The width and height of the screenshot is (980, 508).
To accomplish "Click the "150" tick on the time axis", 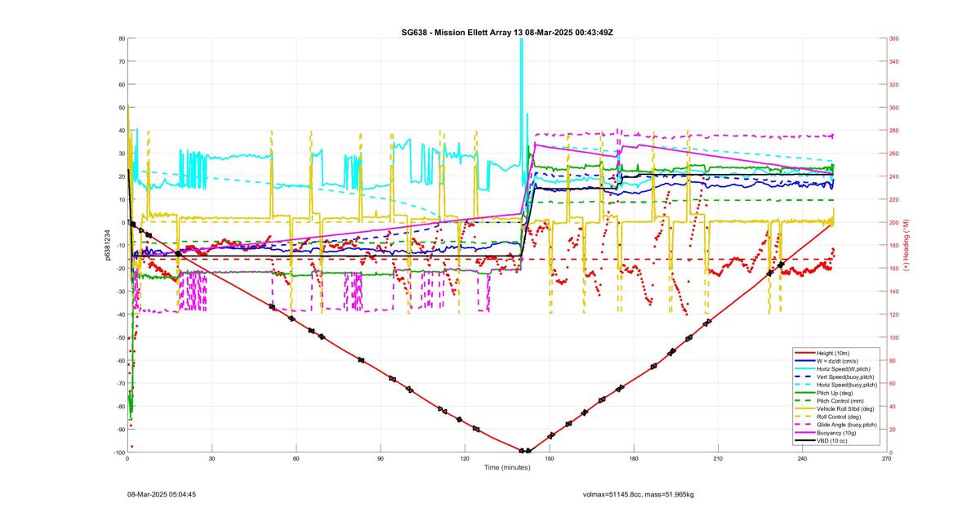I will (549, 459).
